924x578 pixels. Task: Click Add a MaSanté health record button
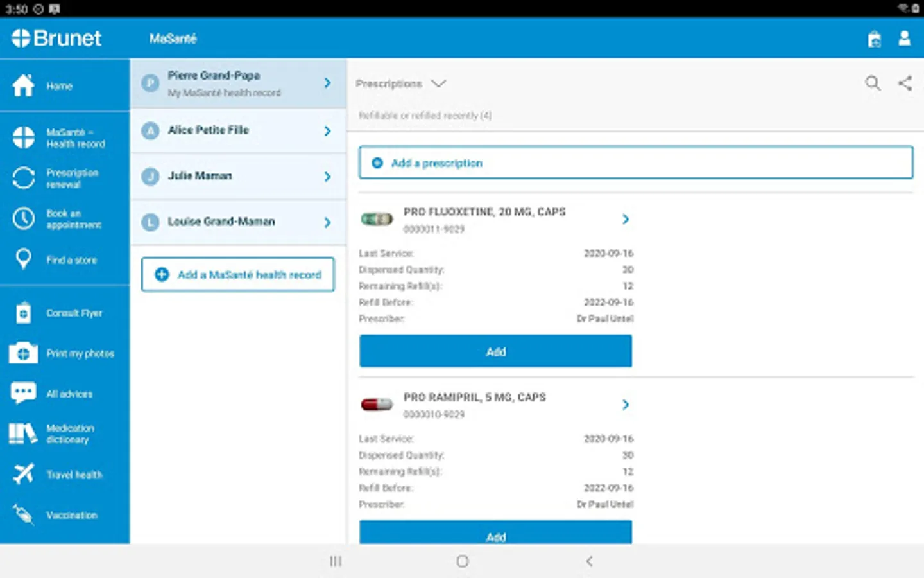[238, 274]
